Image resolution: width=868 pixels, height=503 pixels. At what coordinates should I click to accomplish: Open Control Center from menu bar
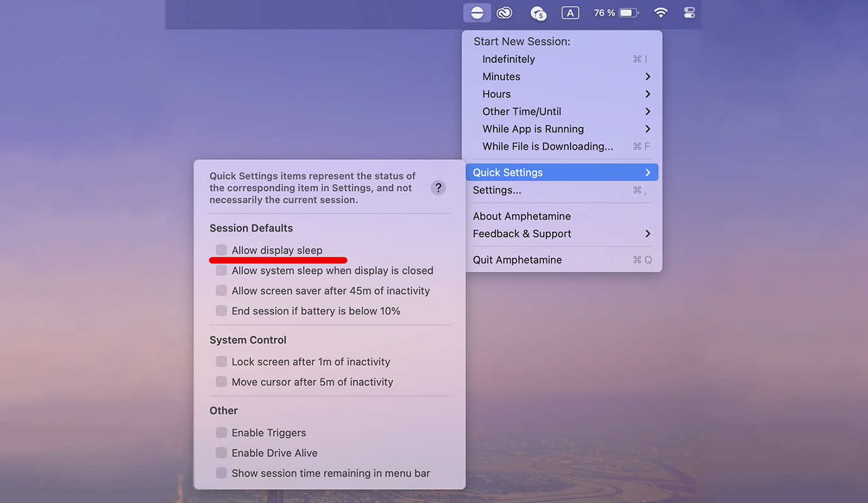pyautogui.click(x=689, y=13)
